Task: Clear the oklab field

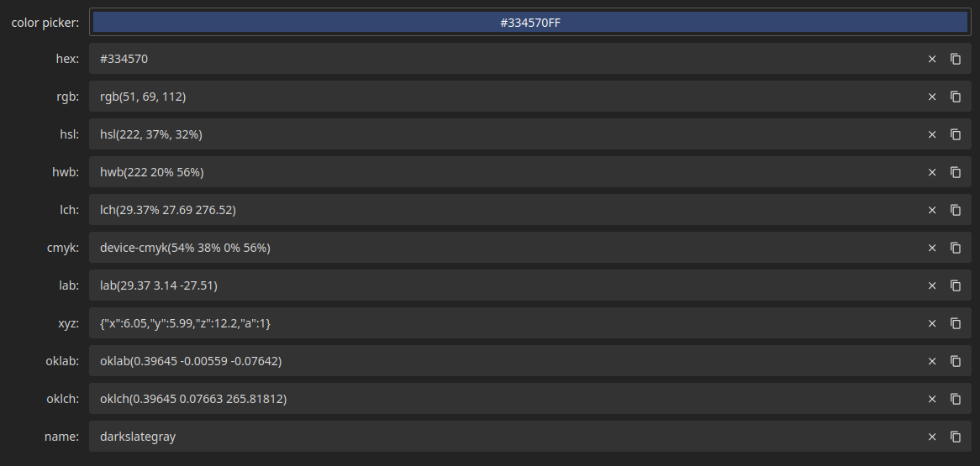Action: pyautogui.click(x=932, y=361)
